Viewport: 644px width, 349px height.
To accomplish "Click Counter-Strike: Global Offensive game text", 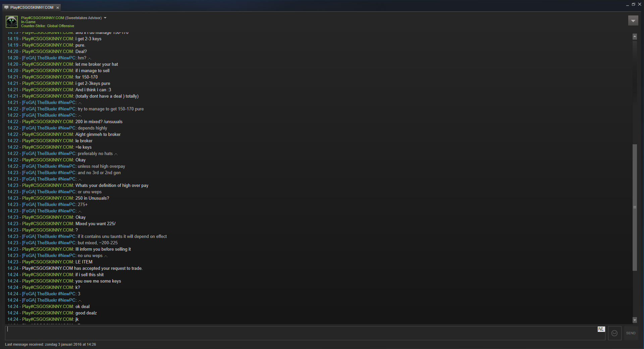I will click(x=48, y=26).
